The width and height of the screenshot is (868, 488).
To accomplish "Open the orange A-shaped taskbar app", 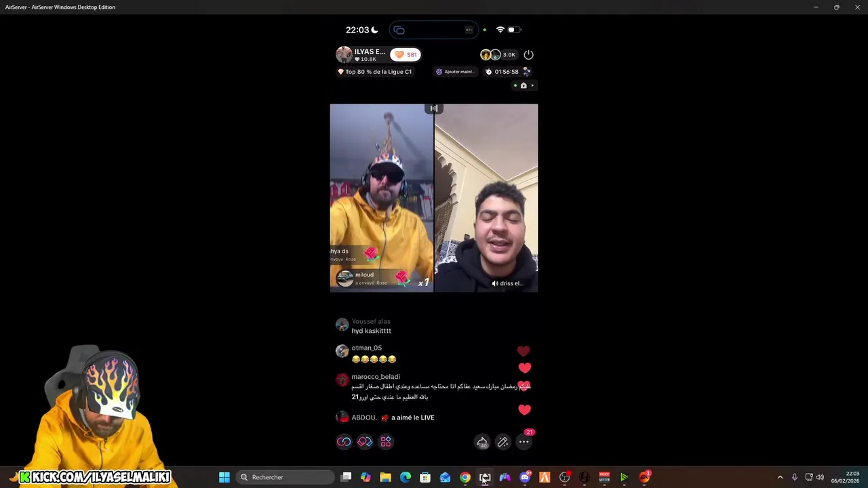I will coord(545,477).
